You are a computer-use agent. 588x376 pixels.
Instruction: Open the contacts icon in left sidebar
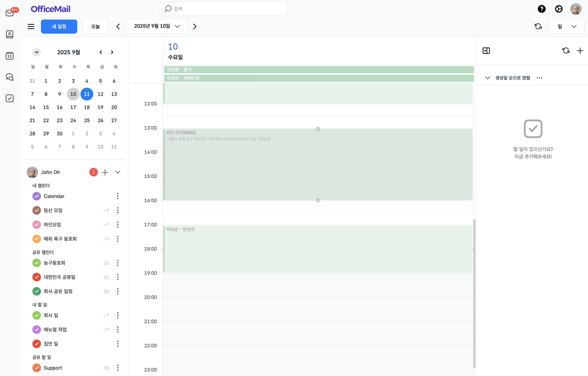pos(10,34)
